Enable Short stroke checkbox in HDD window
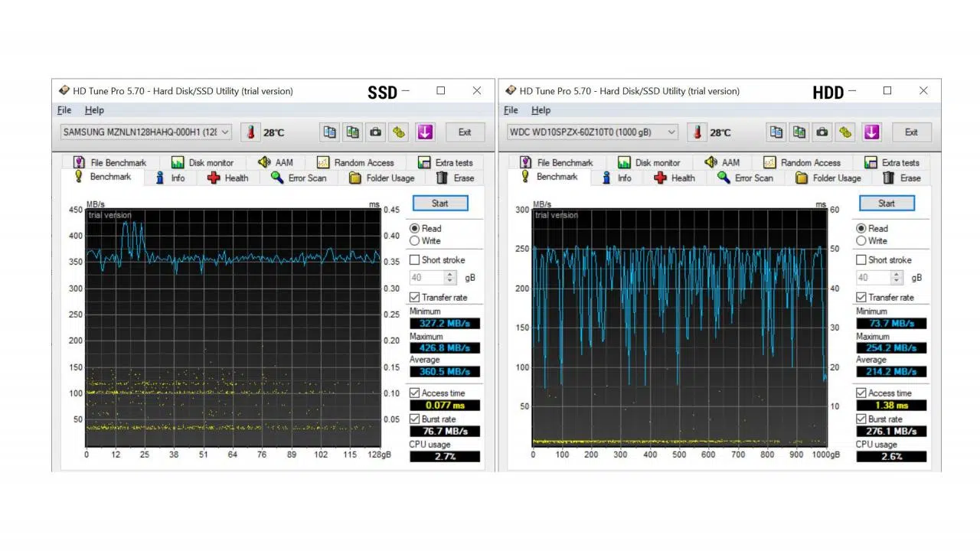Screen dimensions: 980x551 tap(861, 260)
